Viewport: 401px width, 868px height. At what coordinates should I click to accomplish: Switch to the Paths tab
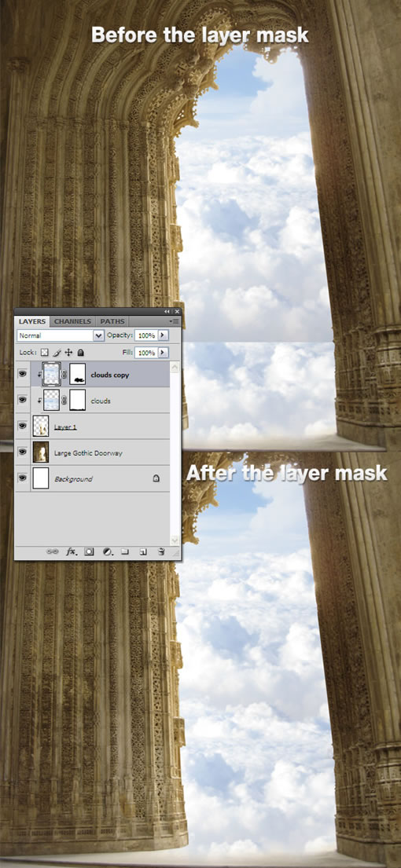tap(112, 321)
